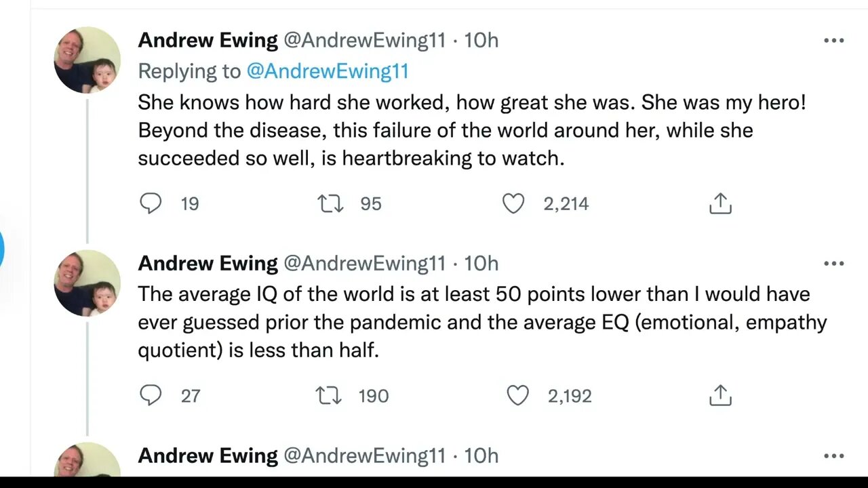Click the first tweet's profile avatar

pyautogui.click(x=87, y=60)
